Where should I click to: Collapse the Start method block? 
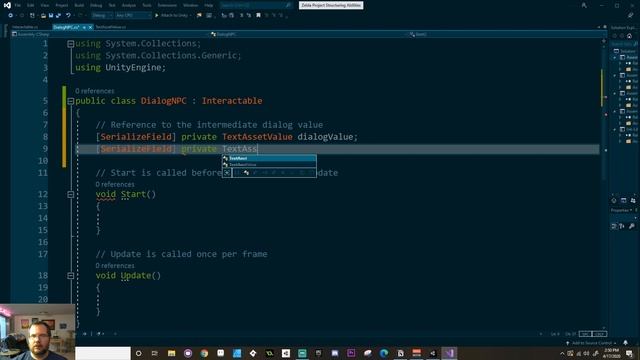(71, 194)
